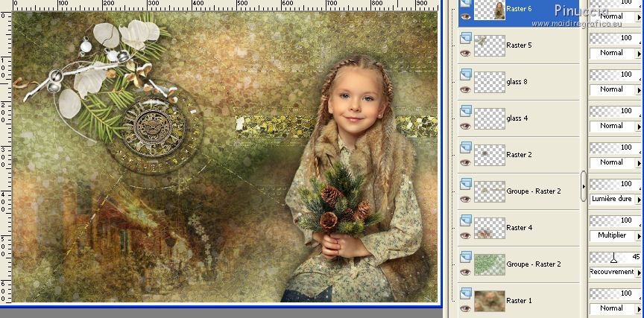Hide the upper Raster 2 layer eye
The height and width of the screenshot is (318, 644).
tap(465, 162)
